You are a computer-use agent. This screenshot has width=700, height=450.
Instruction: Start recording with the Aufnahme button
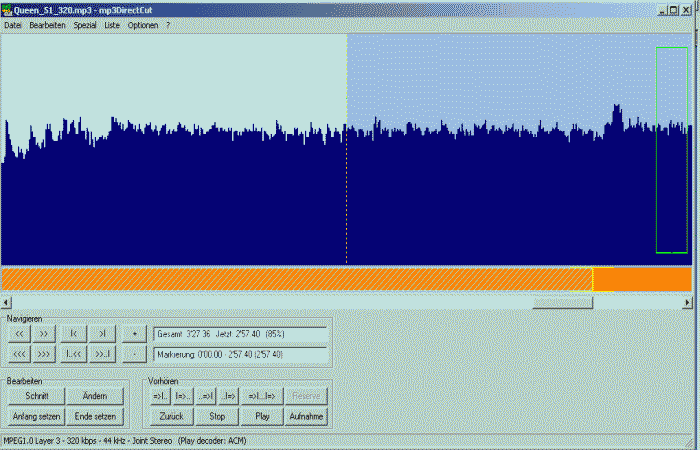click(306, 416)
